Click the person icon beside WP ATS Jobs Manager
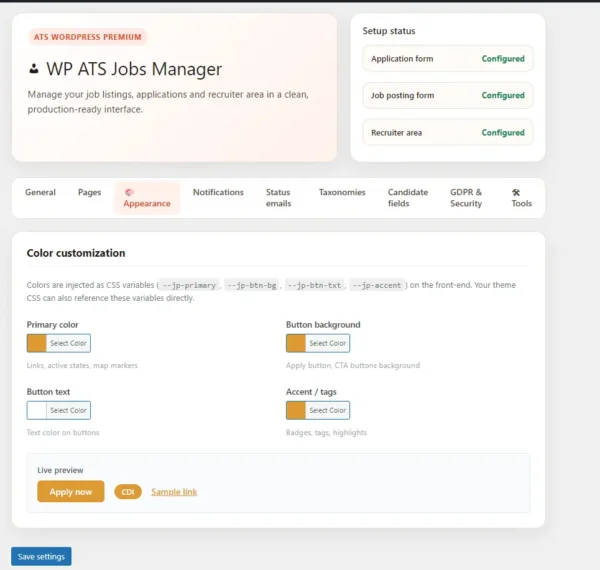Viewport: 600px width, 570px height. [34, 69]
